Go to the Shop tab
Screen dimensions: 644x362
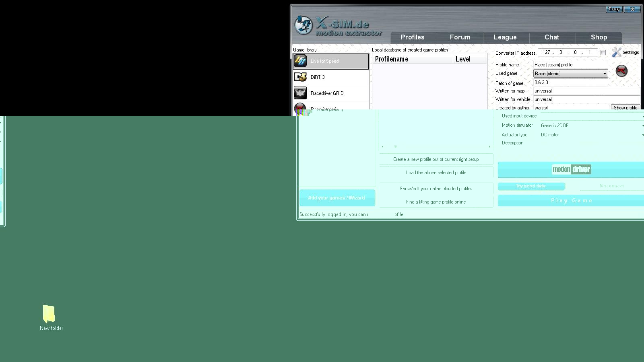pyautogui.click(x=599, y=37)
